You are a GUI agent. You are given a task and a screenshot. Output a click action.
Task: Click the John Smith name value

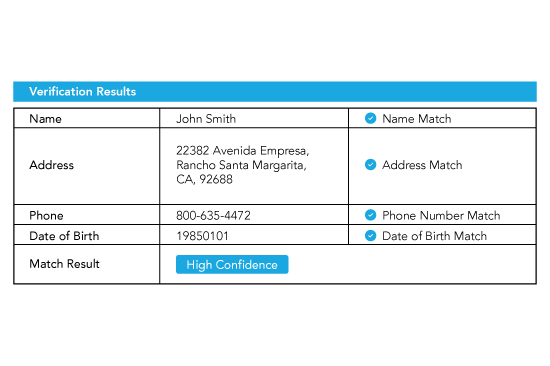coord(206,119)
